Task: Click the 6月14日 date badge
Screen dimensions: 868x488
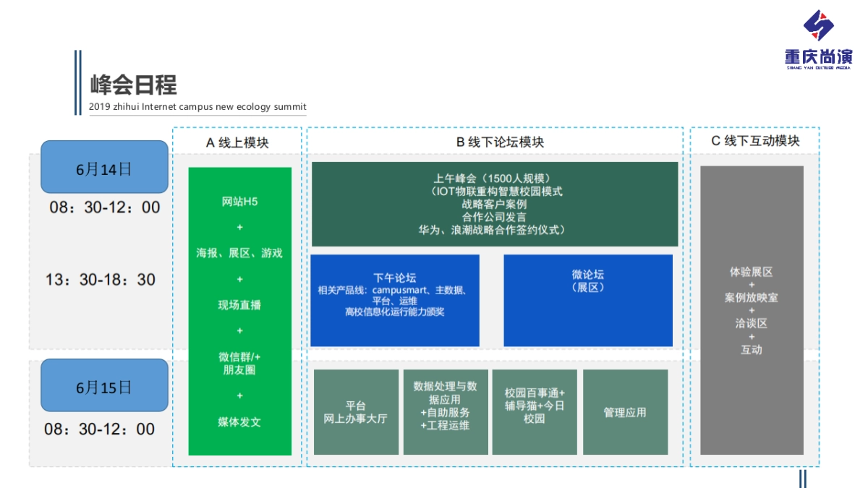Action: (104, 167)
